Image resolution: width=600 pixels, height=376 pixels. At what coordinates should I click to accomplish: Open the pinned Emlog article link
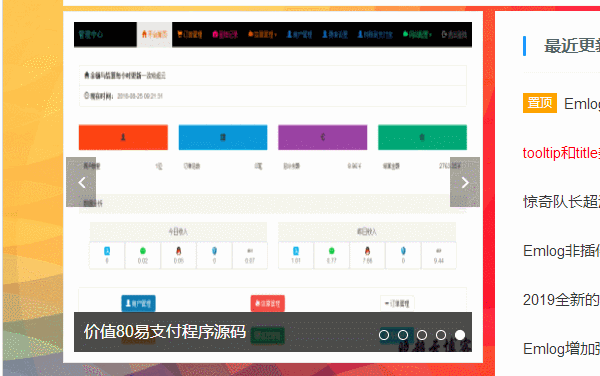click(582, 104)
